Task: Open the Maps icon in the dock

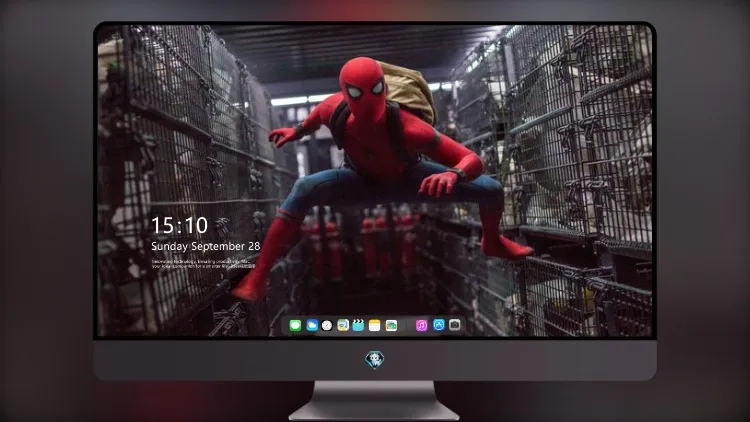Action: click(343, 326)
